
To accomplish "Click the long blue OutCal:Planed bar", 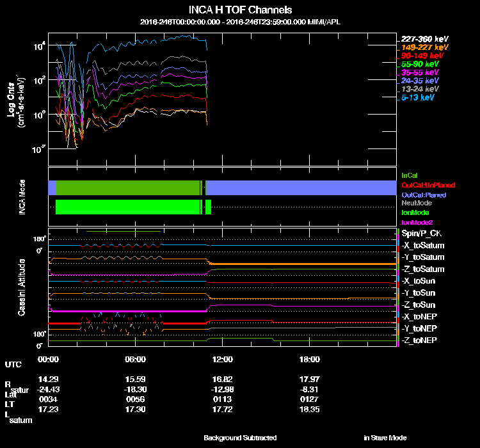I will [x=301, y=188].
